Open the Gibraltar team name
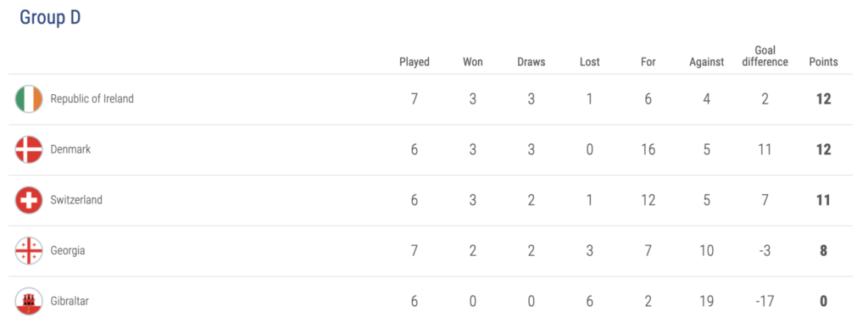The width and height of the screenshot is (868, 323). point(70,301)
